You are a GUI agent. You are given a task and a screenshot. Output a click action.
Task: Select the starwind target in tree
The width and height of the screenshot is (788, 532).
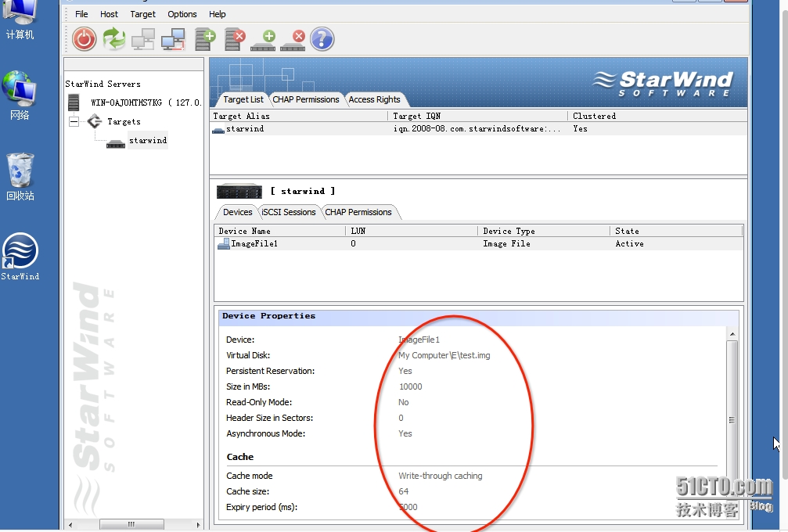coord(148,141)
